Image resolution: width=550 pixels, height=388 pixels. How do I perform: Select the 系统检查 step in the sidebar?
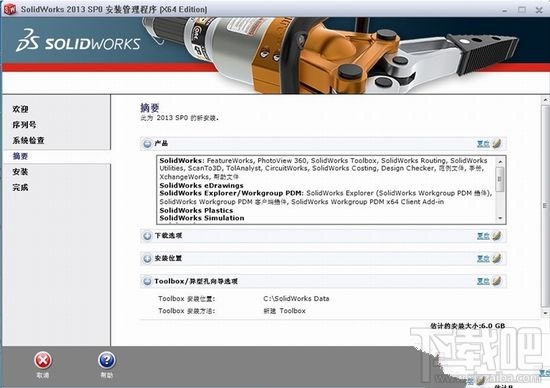tap(28, 140)
